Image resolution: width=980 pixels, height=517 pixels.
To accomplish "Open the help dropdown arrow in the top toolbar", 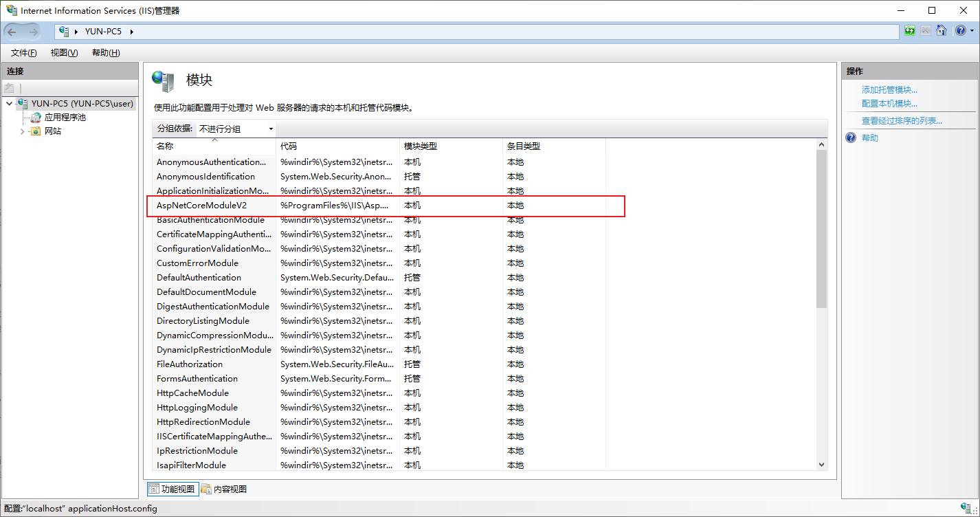I will coord(970,32).
